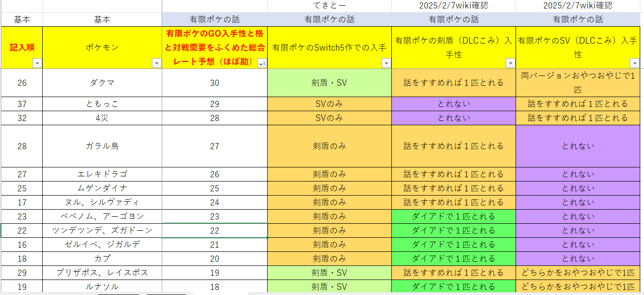This screenshot has height=295, width=644.
Task: Click 記入順 value 26 cell
Action: (22, 83)
